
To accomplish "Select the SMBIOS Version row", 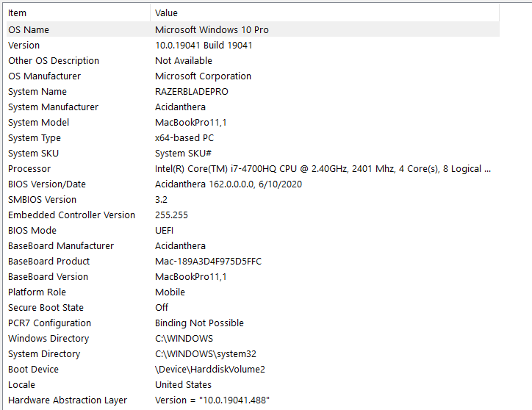I will [41, 199].
